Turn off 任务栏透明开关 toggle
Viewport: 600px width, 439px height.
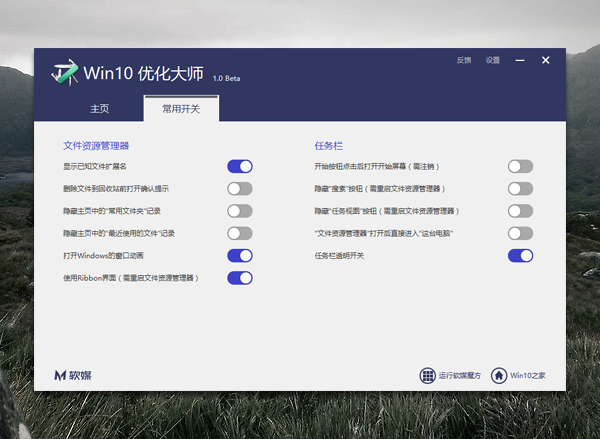(520, 256)
